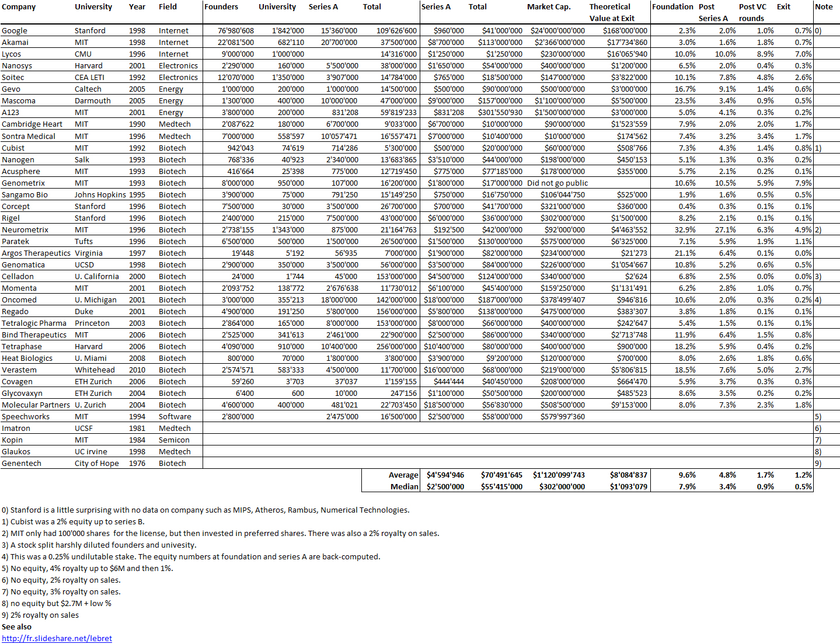Select Lycos exit percentage 7.0%
Viewport: 840px width, 644px height.
point(803,54)
